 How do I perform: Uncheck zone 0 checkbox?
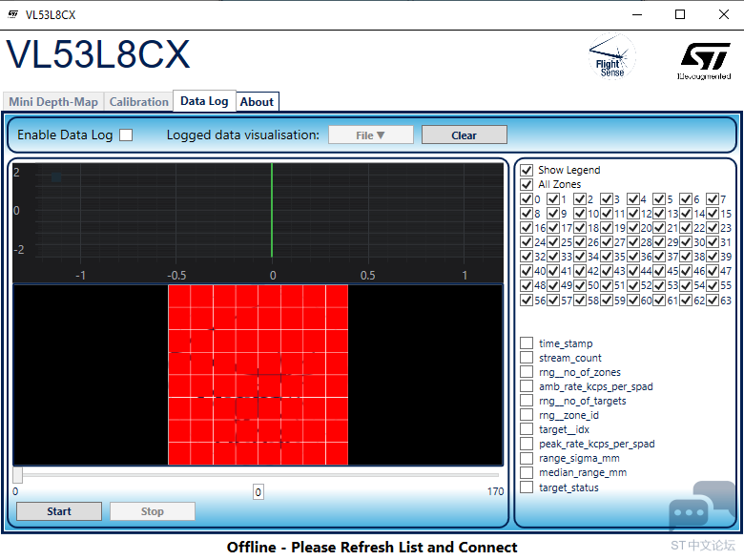tap(527, 198)
